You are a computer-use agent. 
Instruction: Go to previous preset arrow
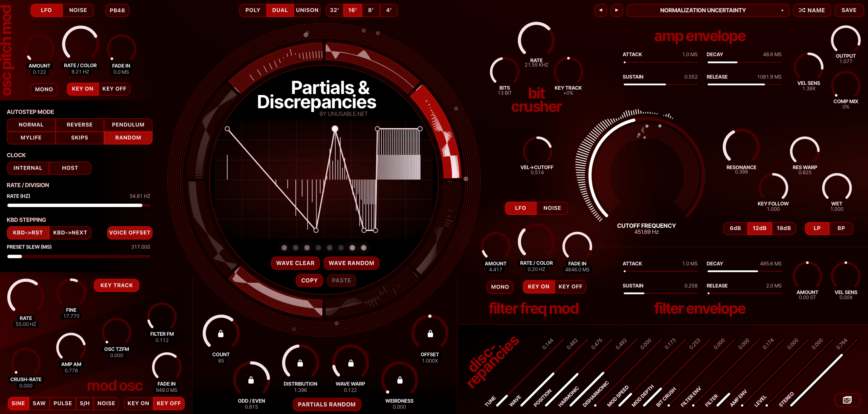[x=600, y=10]
